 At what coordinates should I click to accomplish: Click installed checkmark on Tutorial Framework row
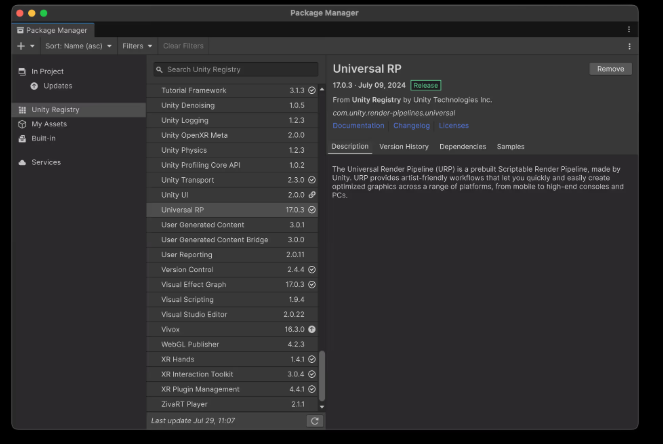click(x=312, y=90)
